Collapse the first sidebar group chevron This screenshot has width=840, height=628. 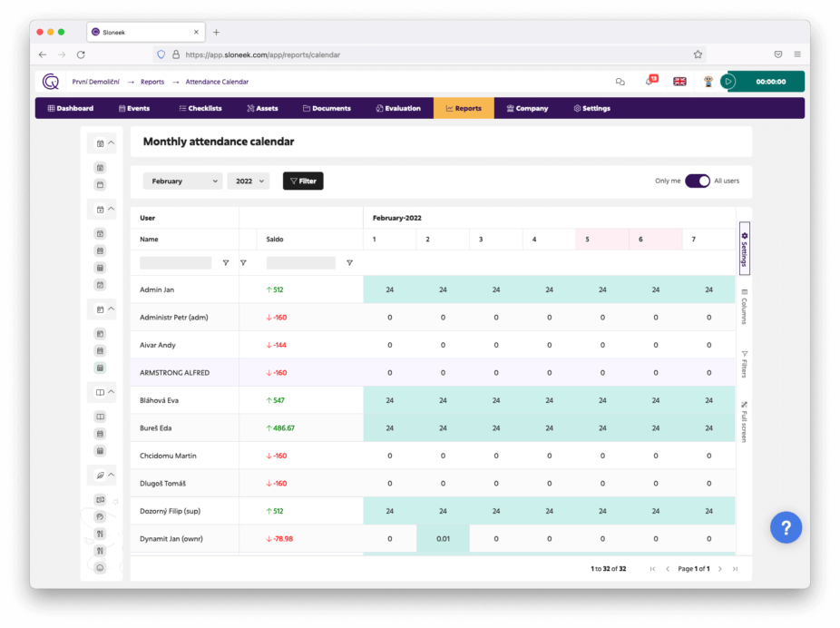pyautogui.click(x=112, y=143)
